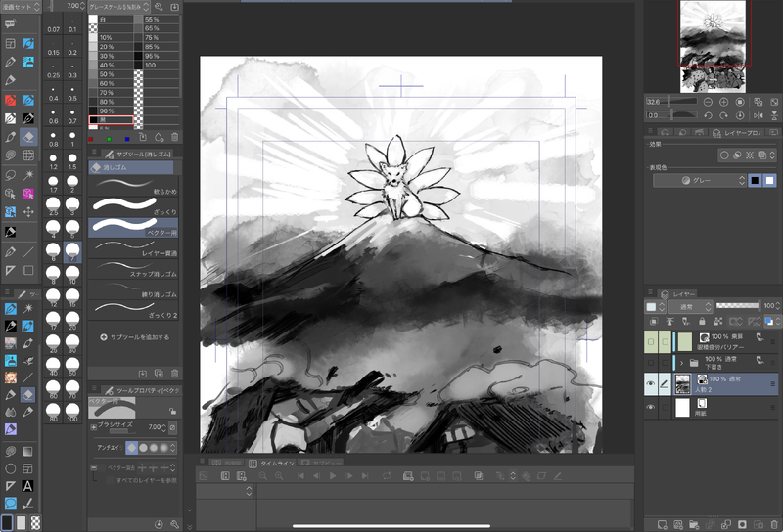Select the Move layer cross-arrows tool
Image resolution: width=783 pixels, height=532 pixels.
coord(28,212)
